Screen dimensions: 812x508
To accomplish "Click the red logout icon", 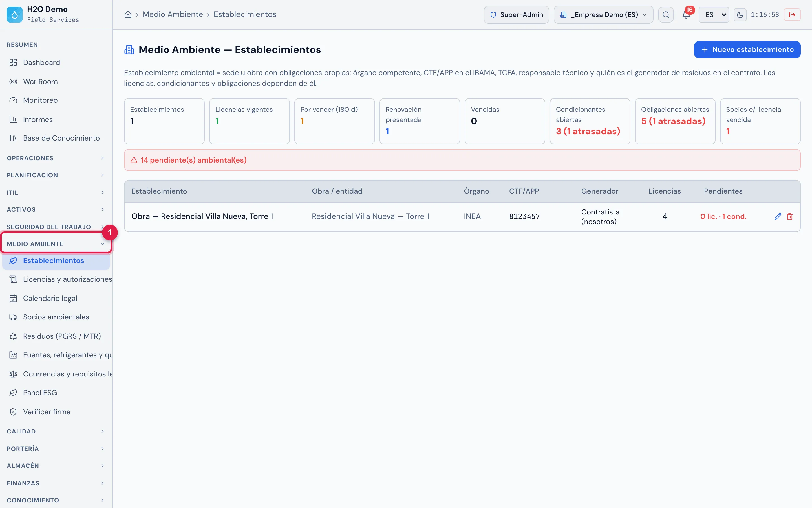I will point(792,15).
